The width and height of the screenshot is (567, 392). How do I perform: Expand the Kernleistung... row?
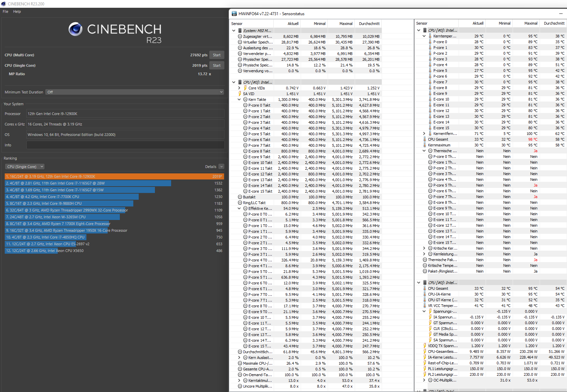pos(424,254)
